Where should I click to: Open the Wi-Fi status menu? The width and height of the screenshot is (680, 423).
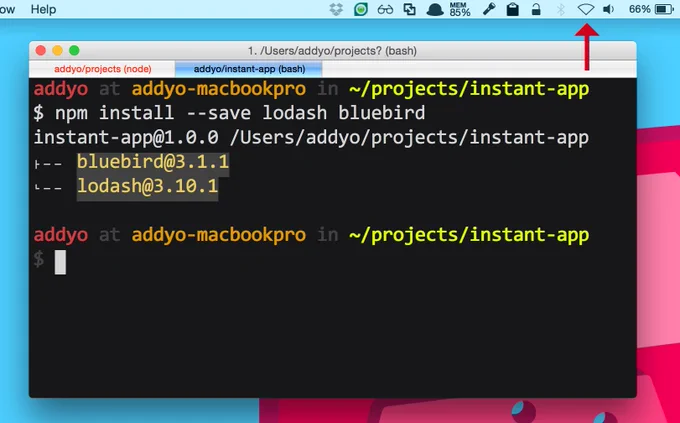(x=585, y=9)
